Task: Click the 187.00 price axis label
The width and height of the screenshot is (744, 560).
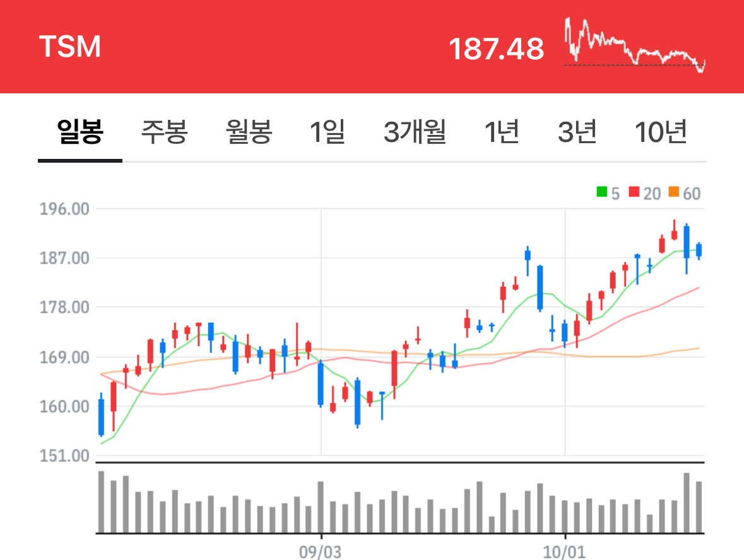Action: (64, 259)
